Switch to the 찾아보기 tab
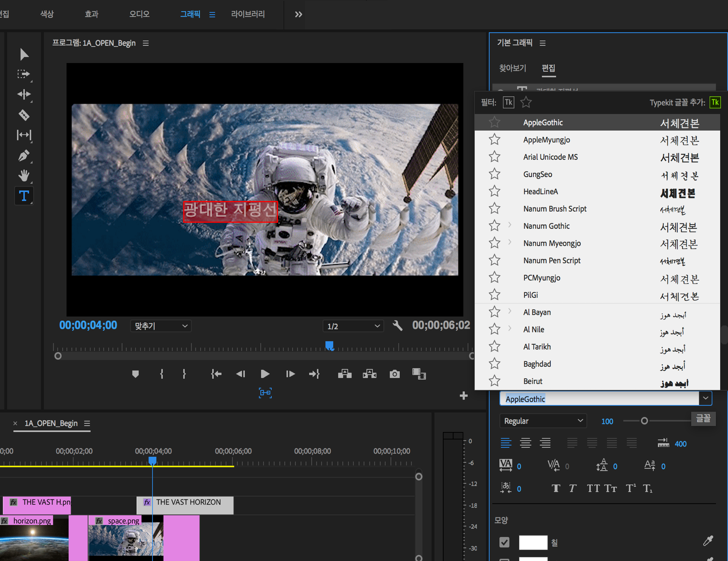This screenshot has height=561, width=728. (513, 68)
